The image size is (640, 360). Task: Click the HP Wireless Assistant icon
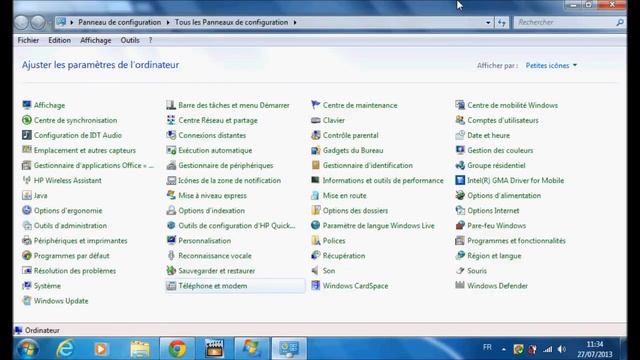27,180
